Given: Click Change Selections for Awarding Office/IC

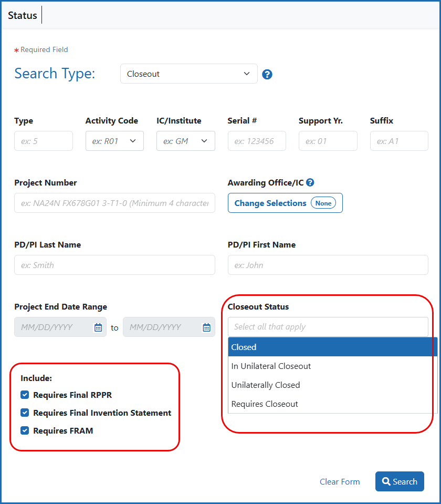Looking at the screenshot, I should [285, 203].
